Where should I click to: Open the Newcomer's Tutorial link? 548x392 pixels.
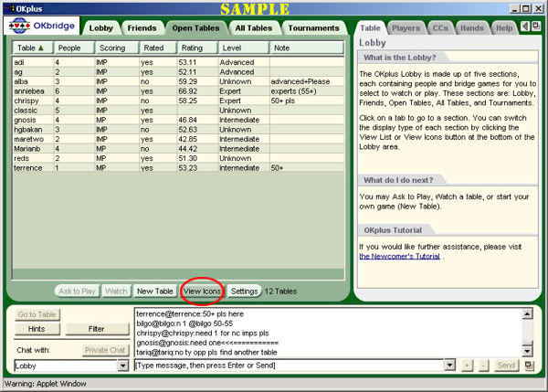tap(399, 257)
